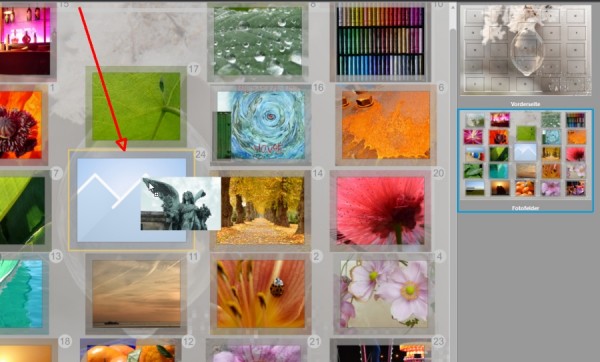The height and width of the screenshot is (362, 600).
Task: Click the dragged angel statue image
Action: pyautogui.click(x=181, y=204)
